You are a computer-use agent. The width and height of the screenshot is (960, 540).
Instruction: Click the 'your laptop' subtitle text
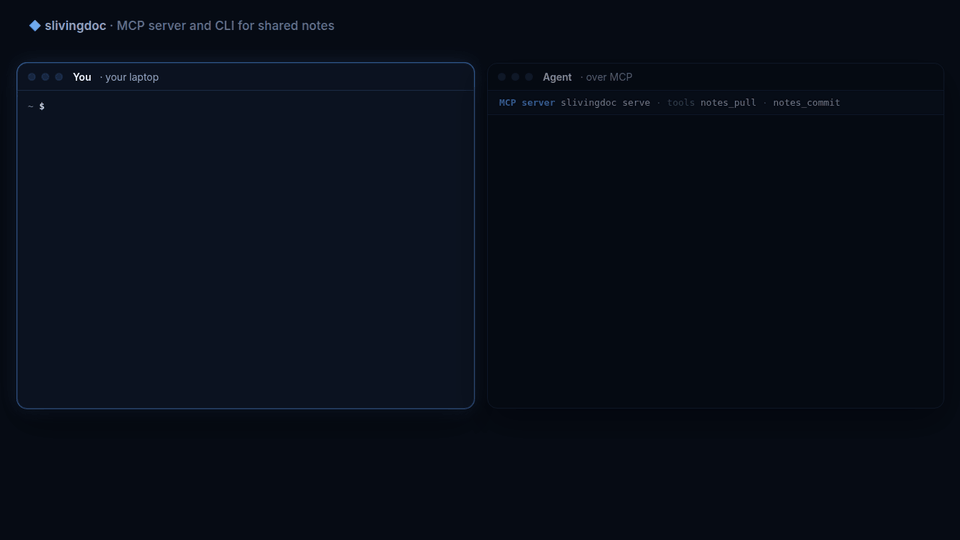tap(132, 77)
